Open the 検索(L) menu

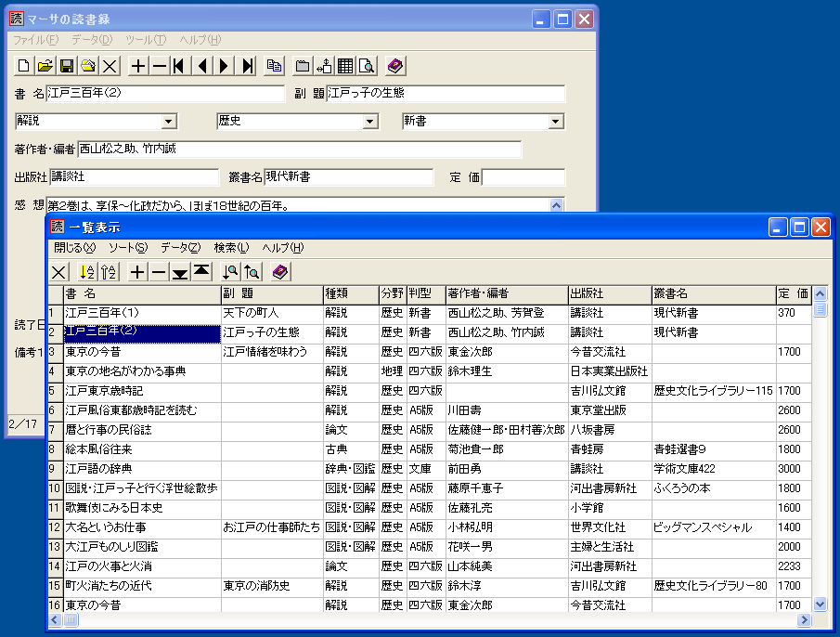click(x=231, y=248)
